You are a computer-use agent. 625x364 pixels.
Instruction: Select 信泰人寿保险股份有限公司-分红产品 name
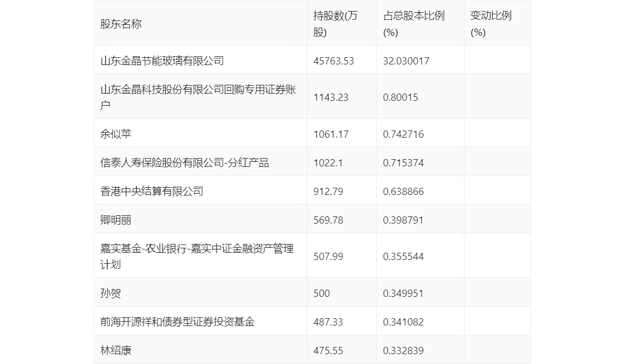[x=185, y=163]
